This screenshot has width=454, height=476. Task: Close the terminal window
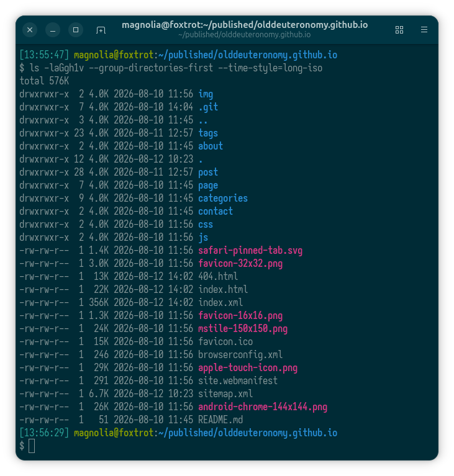[x=30, y=30]
